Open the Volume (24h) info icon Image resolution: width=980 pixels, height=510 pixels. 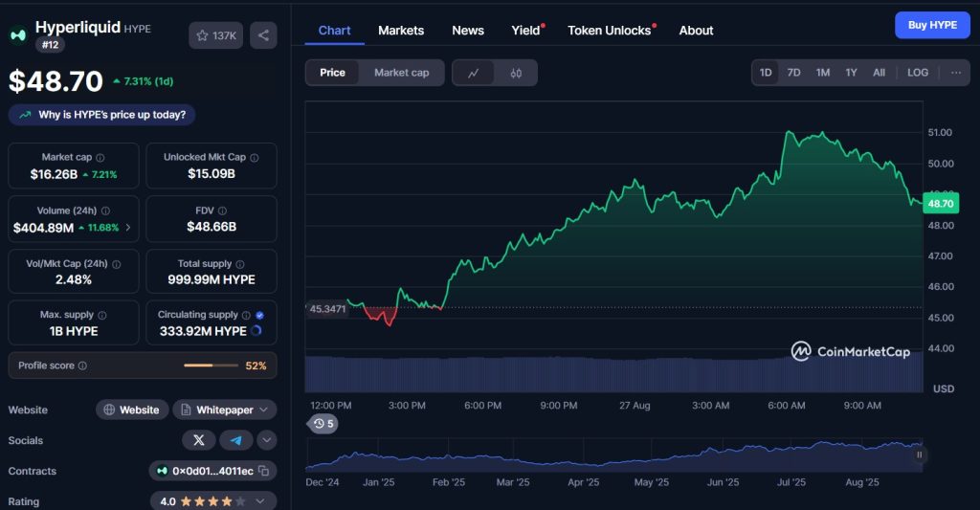coord(105,211)
